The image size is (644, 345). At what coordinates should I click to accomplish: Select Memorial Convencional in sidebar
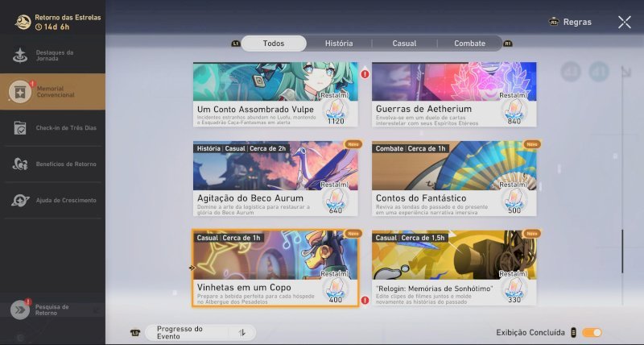(x=52, y=92)
